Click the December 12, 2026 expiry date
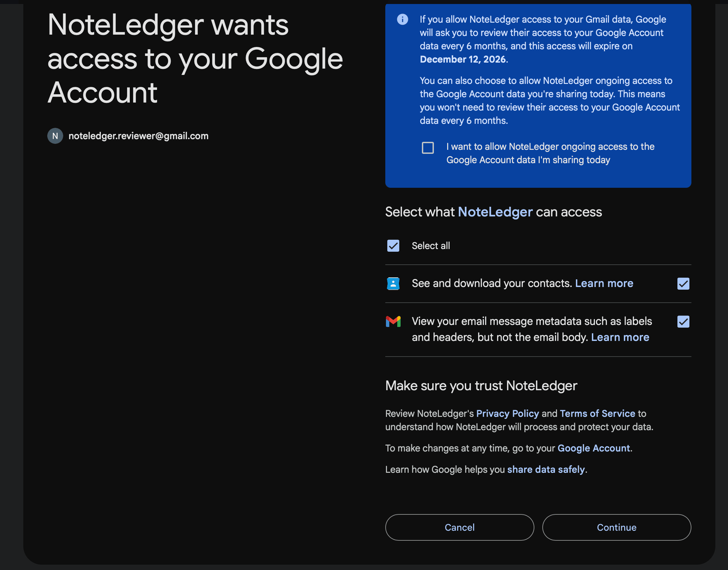728x570 pixels. [462, 59]
